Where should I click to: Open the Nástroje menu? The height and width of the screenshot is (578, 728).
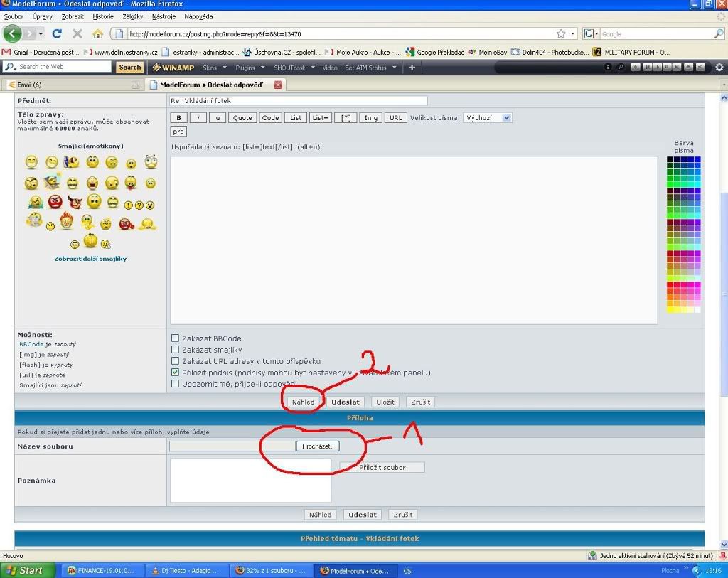click(164, 16)
